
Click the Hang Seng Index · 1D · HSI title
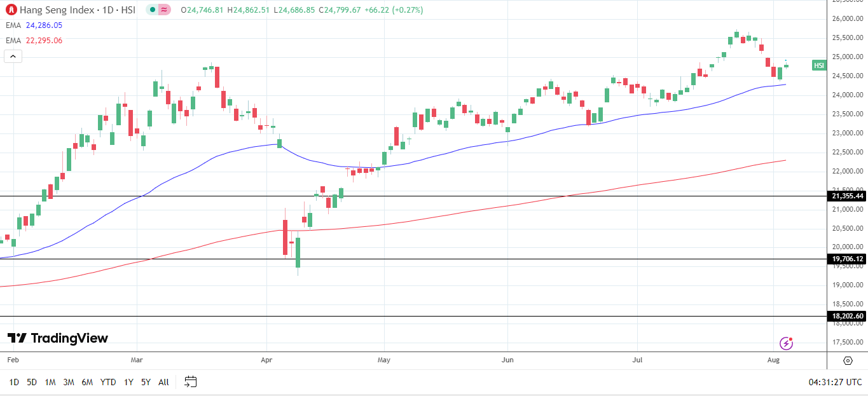(x=78, y=10)
